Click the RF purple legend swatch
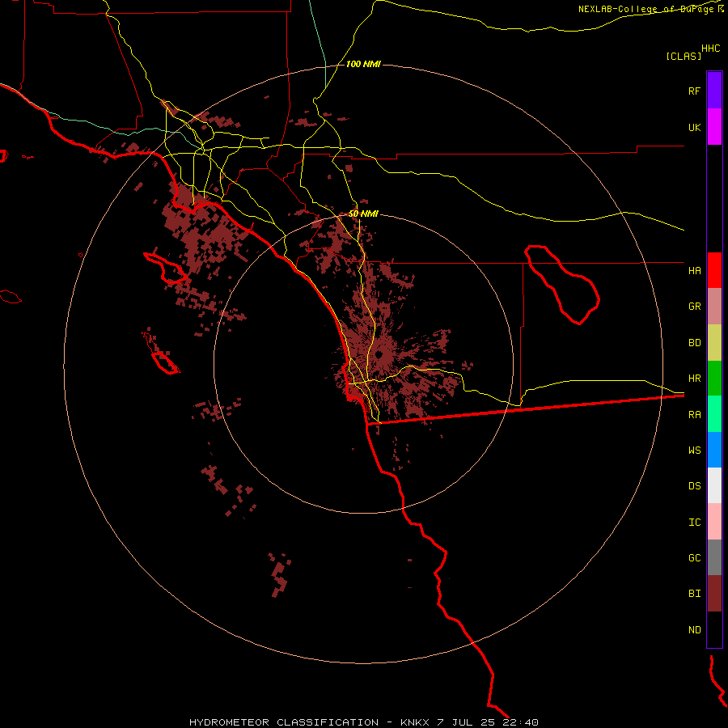728x728 pixels. (714, 91)
